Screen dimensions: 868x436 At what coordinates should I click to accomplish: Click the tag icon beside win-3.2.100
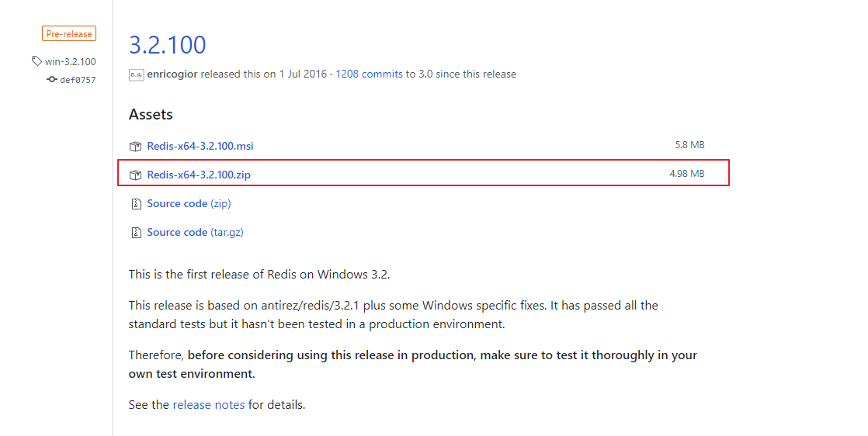(x=36, y=61)
